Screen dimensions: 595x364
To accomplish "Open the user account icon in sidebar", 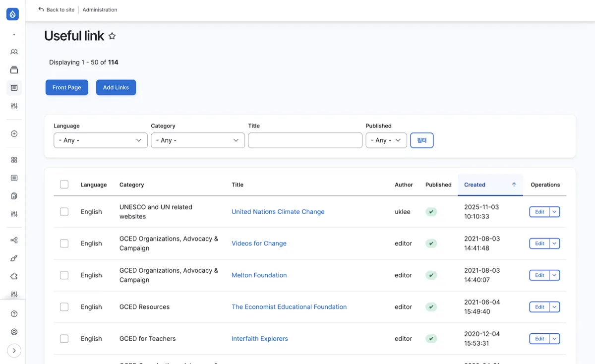I will click(x=14, y=332).
